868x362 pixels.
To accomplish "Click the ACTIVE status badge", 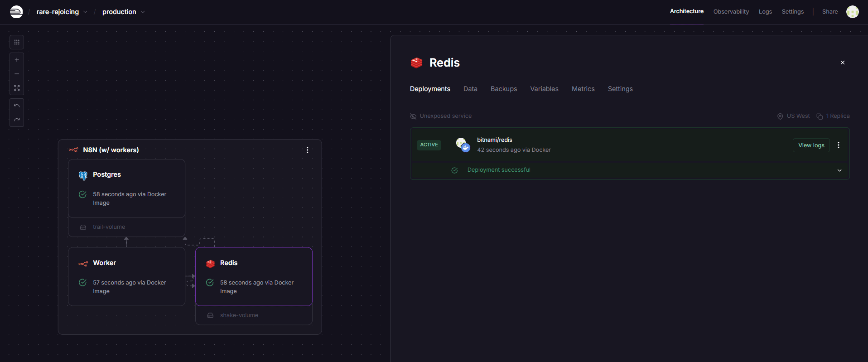I will (x=429, y=145).
